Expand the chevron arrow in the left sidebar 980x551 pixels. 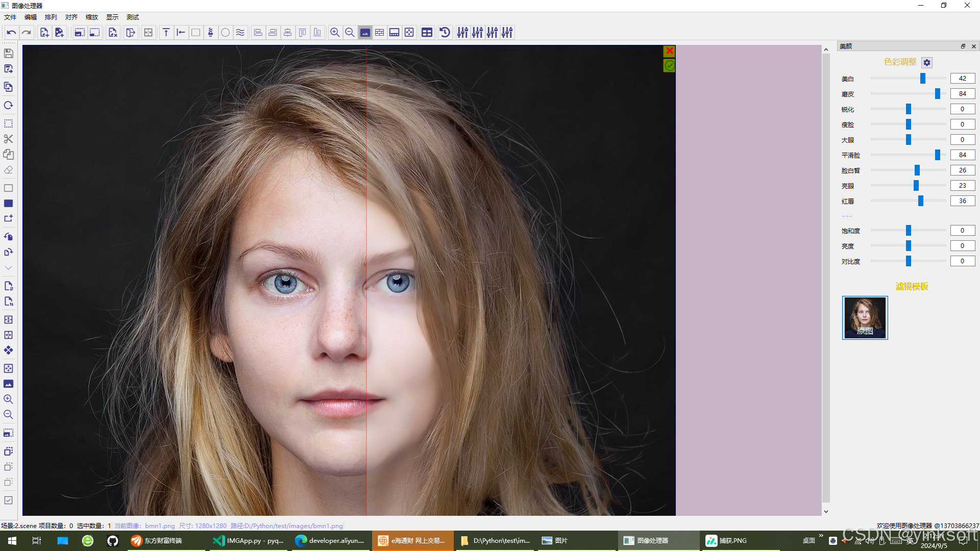pos(8,268)
